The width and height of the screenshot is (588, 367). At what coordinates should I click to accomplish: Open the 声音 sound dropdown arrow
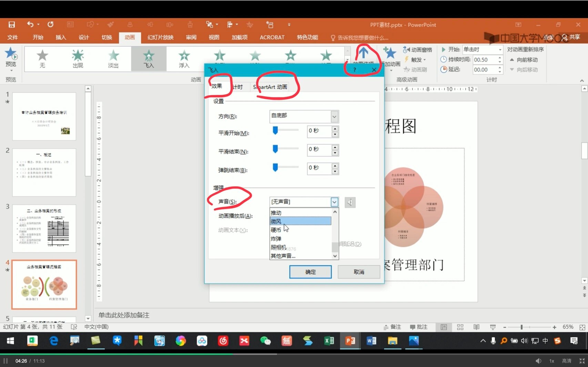coord(334,202)
